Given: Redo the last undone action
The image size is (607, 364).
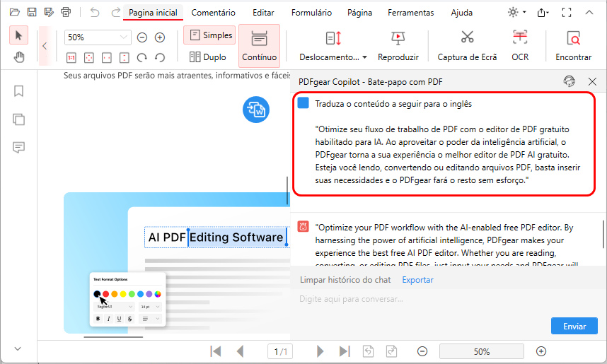Looking at the screenshot, I should coord(115,13).
